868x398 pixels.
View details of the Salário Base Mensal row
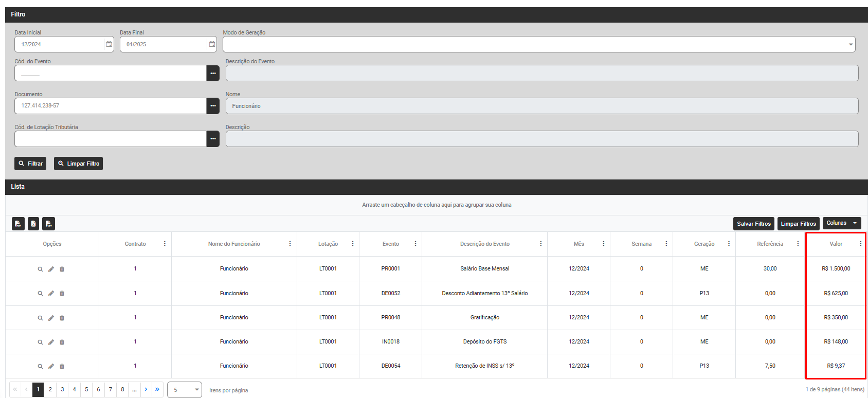(x=40, y=269)
